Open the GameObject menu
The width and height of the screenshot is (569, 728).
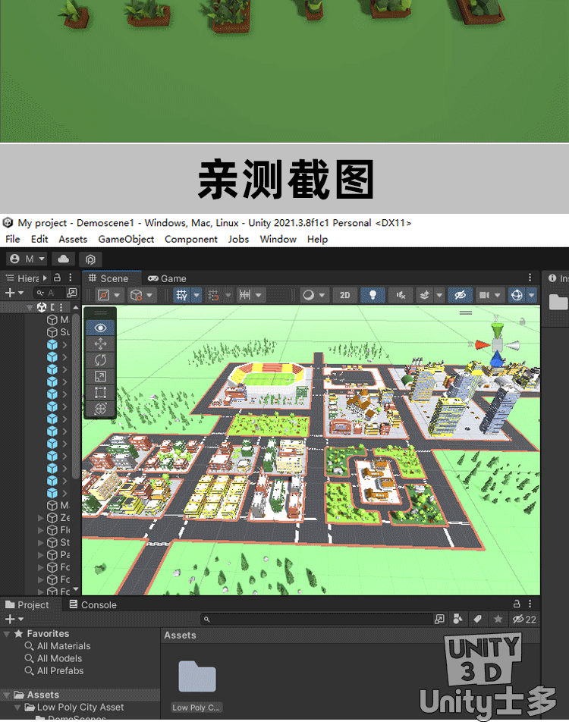(x=126, y=239)
